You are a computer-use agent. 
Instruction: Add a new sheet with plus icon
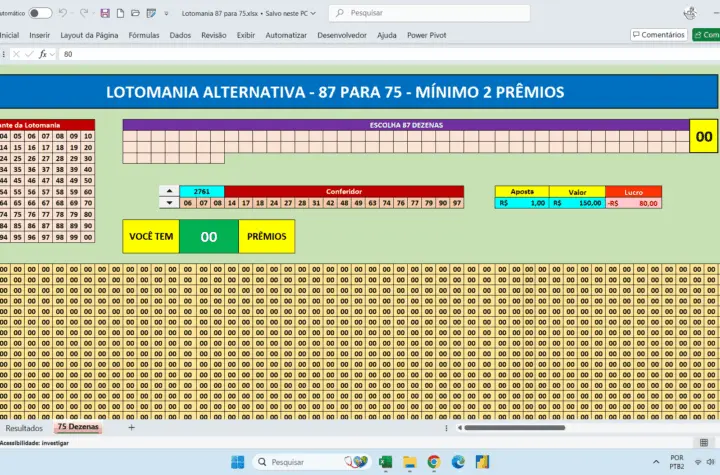pyautogui.click(x=131, y=427)
